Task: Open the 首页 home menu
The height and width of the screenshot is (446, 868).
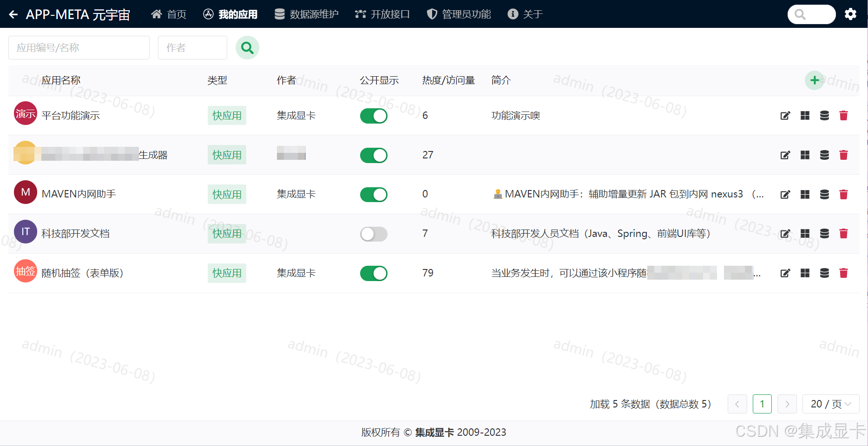Action: (169, 14)
